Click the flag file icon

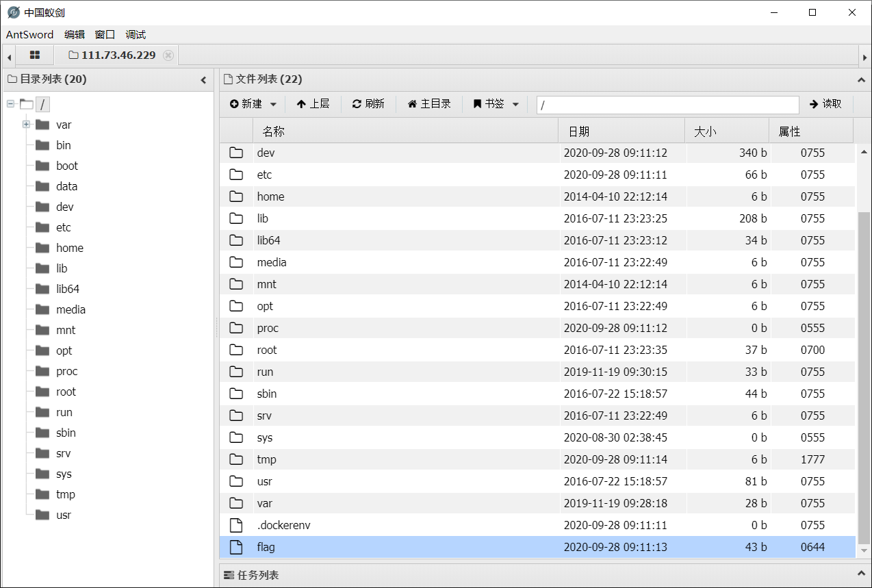[x=236, y=547]
